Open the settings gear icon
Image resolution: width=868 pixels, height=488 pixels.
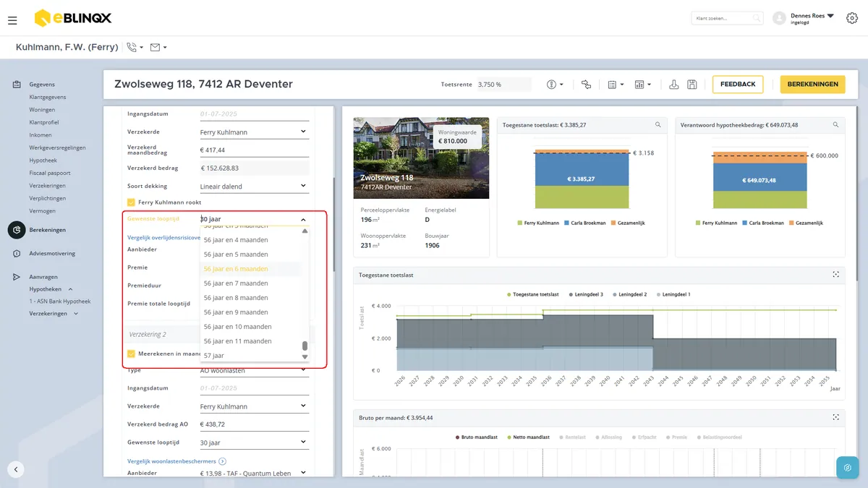(851, 18)
